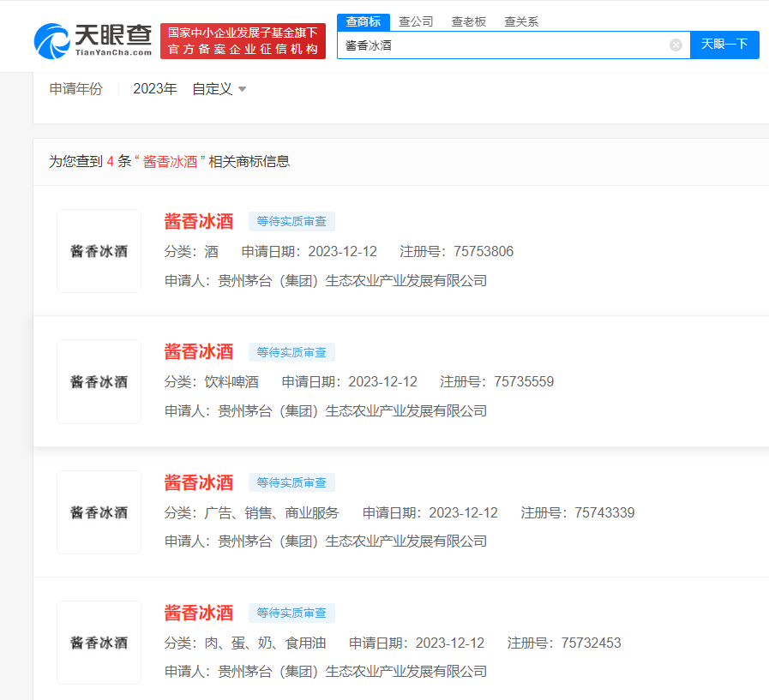Open applicant 贵州茅台 company link in 75753806 entry
The image size is (769, 700).
(x=352, y=281)
